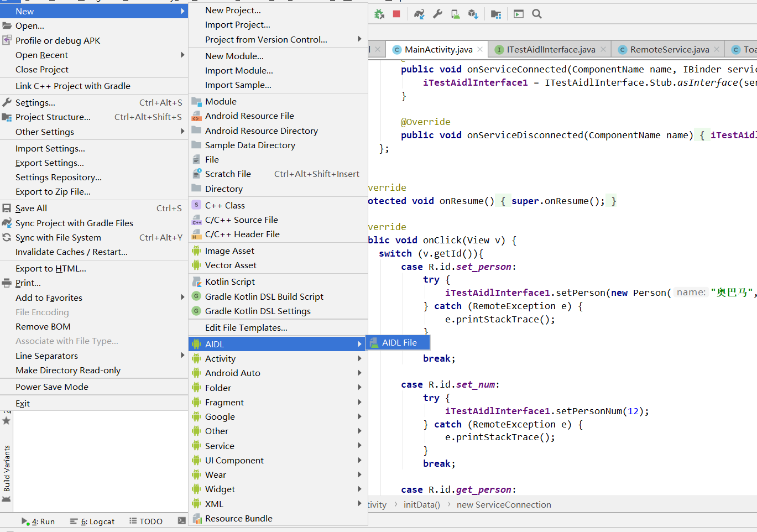Click the Run Anything toolbar icon

click(x=519, y=14)
